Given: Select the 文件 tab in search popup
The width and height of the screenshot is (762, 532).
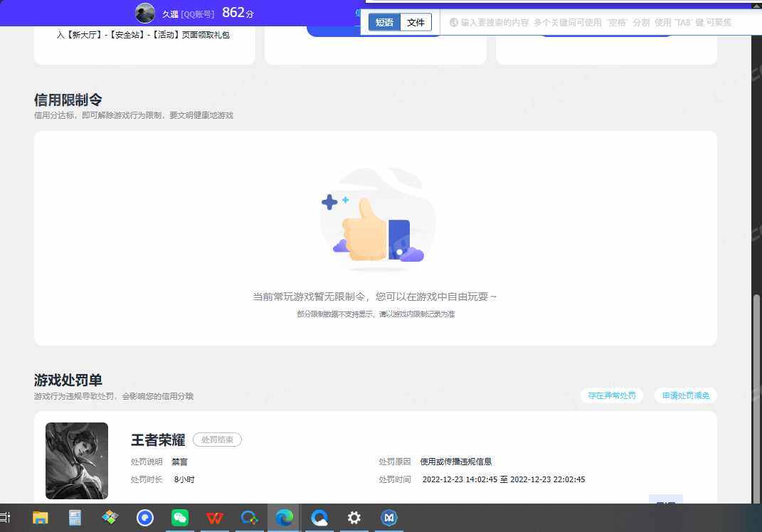Looking at the screenshot, I should 416,22.
